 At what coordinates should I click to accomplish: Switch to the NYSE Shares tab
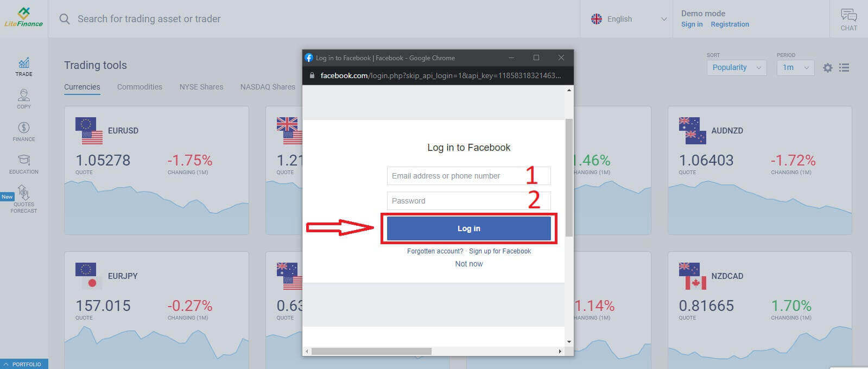pyautogui.click(x=201, y=87)
